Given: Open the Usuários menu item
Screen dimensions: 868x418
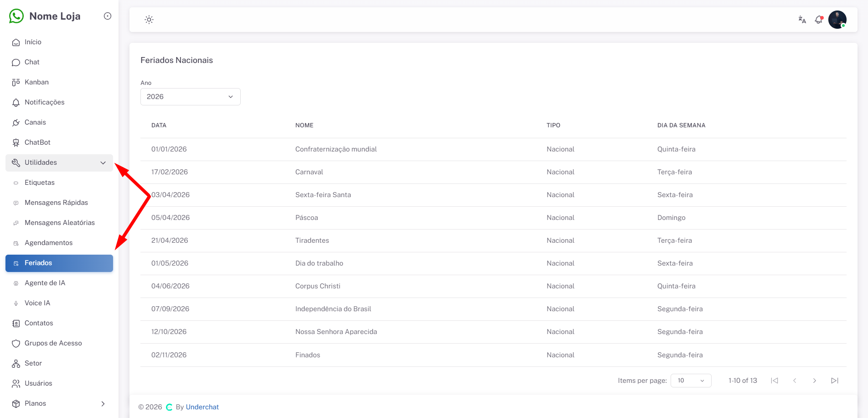Looking at the screenshot, I should pos(59,383).
